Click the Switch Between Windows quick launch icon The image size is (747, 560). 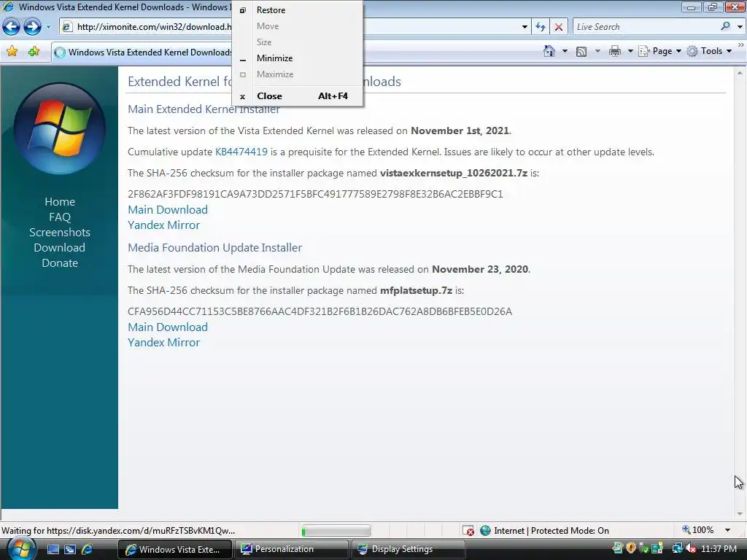coord(70,549)
